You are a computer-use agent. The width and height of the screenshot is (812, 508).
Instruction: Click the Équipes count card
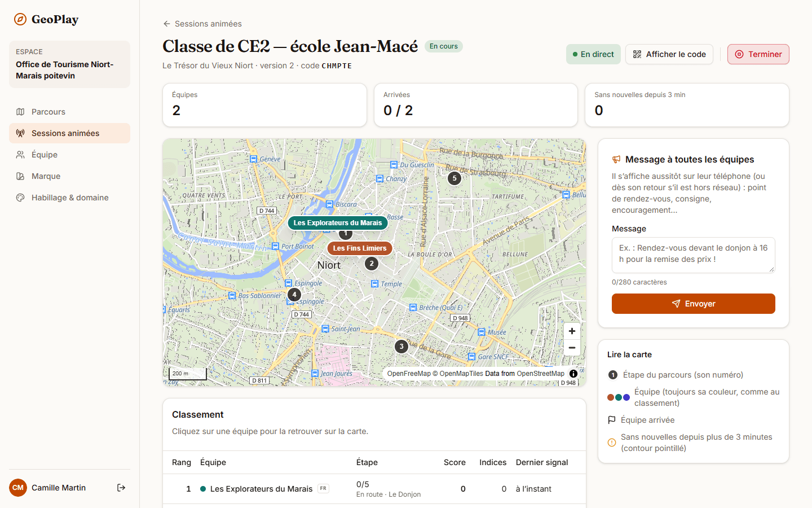tap(264, 105)
